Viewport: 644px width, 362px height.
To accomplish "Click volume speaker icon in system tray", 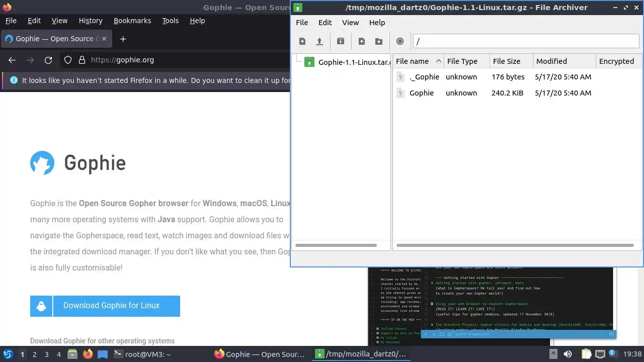I will point(568,354).
